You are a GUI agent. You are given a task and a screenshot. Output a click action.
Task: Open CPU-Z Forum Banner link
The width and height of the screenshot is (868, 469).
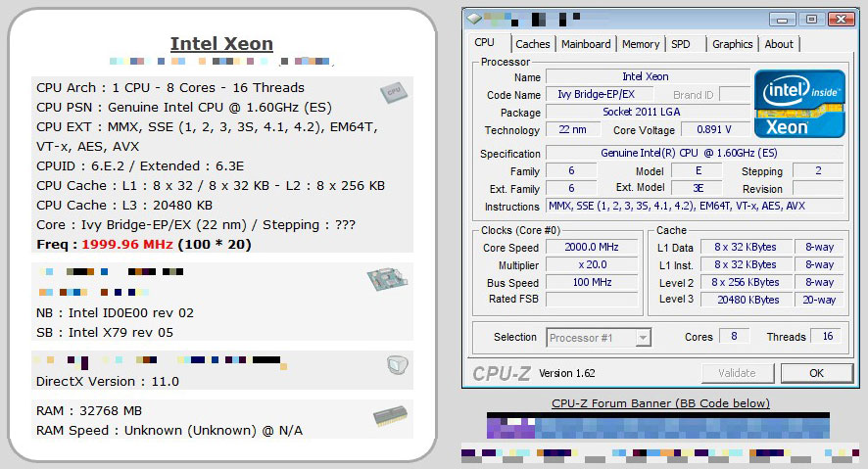coord(660,403)
